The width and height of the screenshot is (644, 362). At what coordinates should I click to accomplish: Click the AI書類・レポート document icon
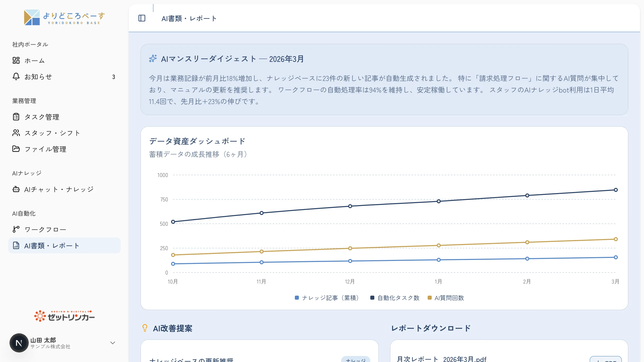coord(16,245)
